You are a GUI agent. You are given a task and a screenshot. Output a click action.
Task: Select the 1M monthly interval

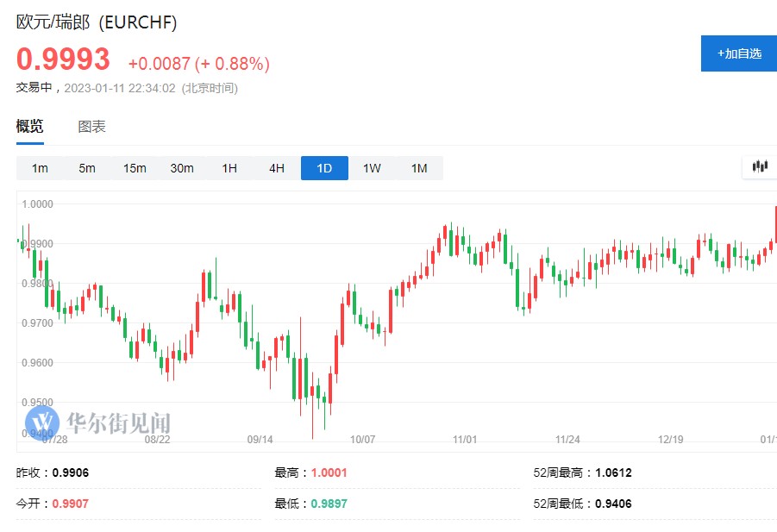[x=419, y=168]
